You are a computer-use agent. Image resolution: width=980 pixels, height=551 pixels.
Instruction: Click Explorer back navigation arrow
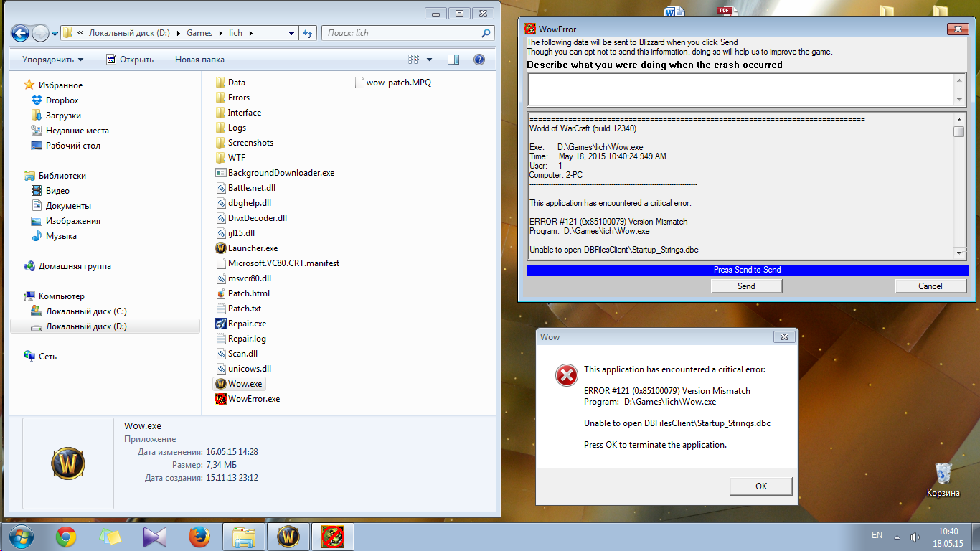(20, 33)
